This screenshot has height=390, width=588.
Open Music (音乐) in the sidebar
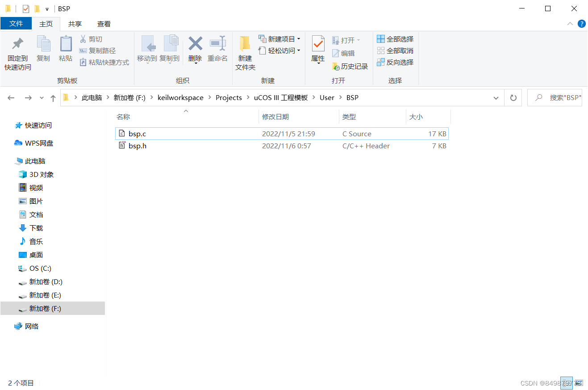click(x=31, y=242)
